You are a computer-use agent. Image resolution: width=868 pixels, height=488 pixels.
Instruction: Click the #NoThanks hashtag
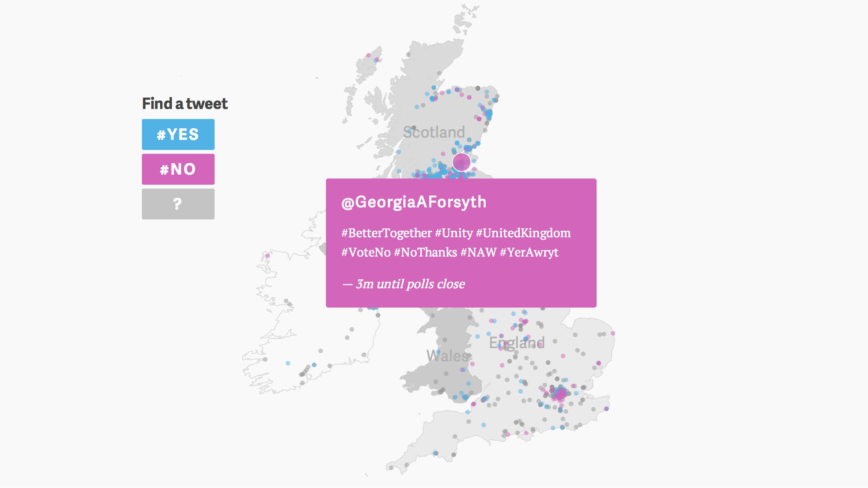(x=425, y=252)
